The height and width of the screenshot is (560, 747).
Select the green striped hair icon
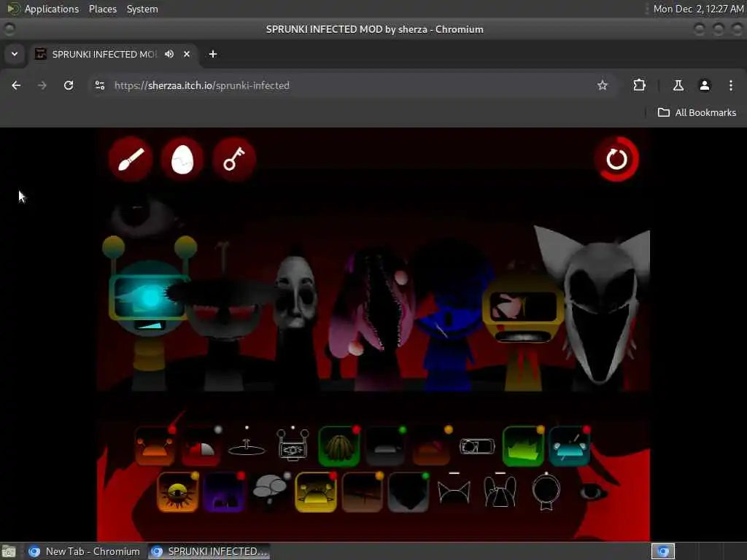click(338, 446)
